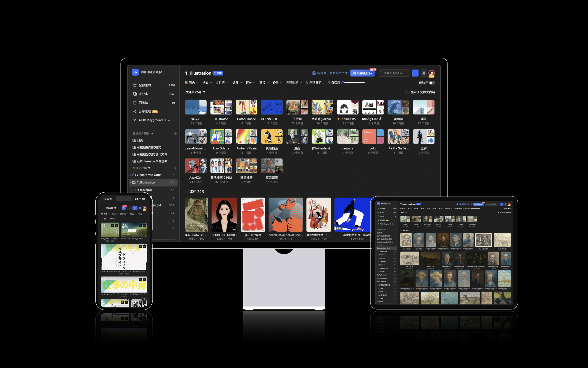Click the trash icon beside 回收站 on the monitor
Image resolution: width=588 pixels, height=368 pixels.
pos(135,103)
